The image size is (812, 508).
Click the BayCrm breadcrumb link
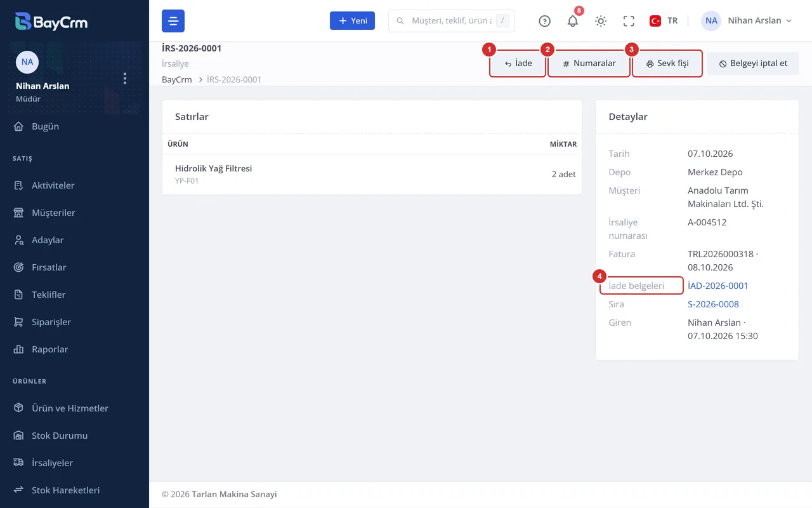point(177,80)
